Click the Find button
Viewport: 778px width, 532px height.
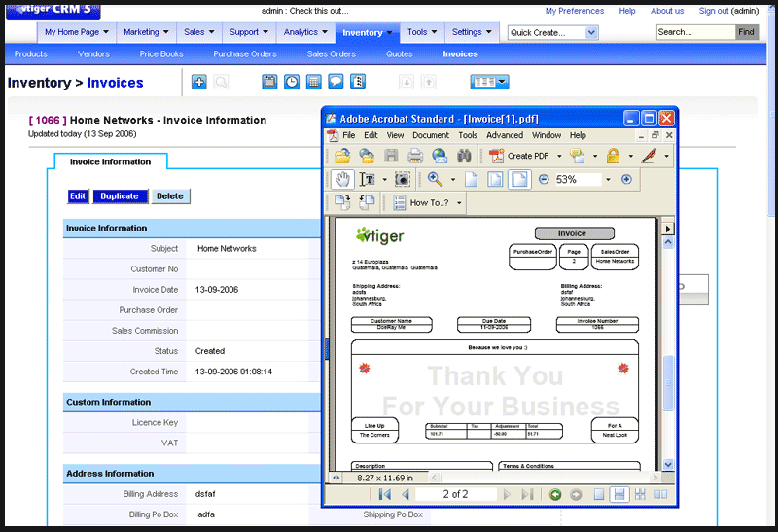coord(746,32)
